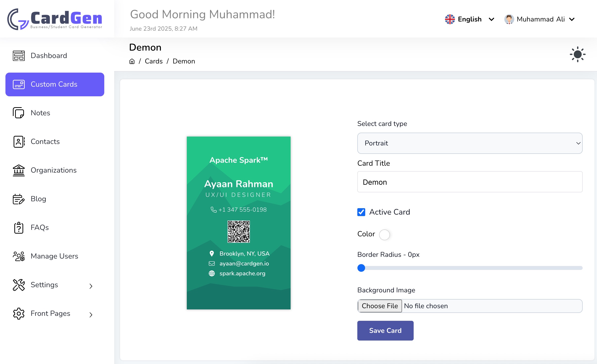The width and height of the screenshot is (597, 364).
Task: Expand the Settings submenu chevron
Action: (91, 286)
